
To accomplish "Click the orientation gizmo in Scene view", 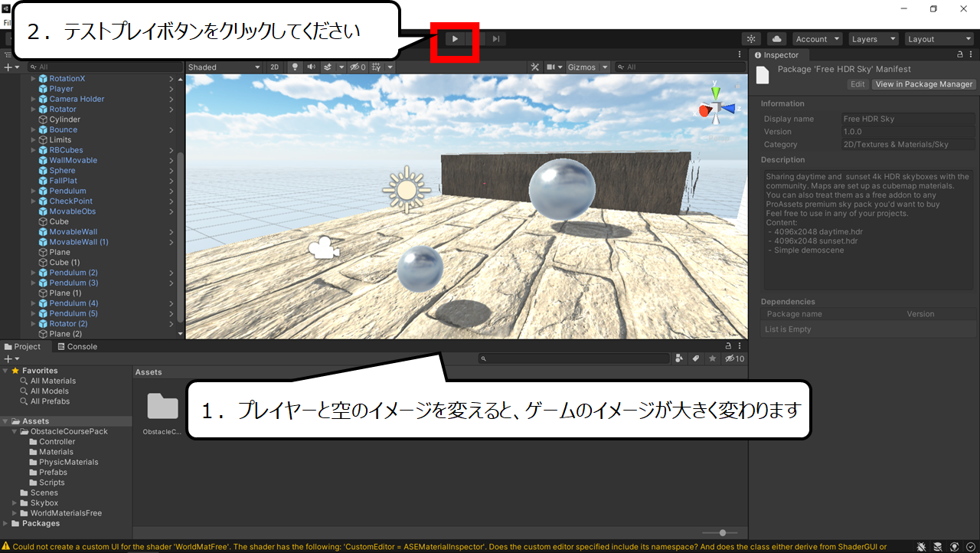I will [716, 103].
